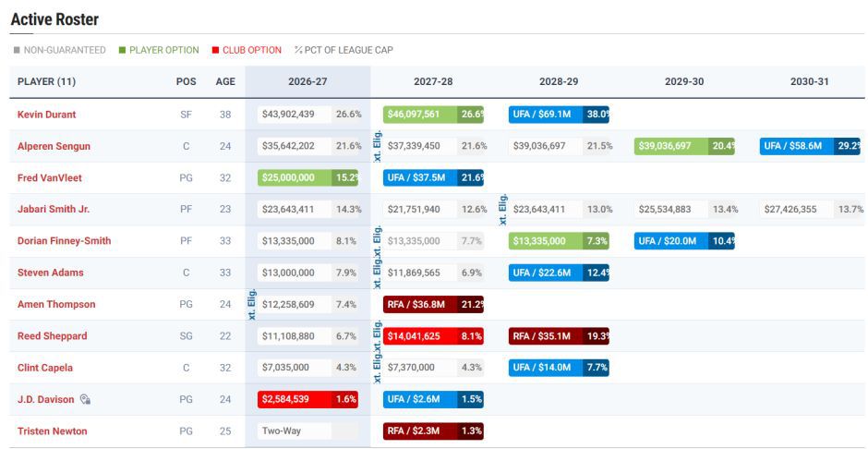Click the Pct of League Cap icon
This screenshot has height=449, width=868.
coord(298,51)
